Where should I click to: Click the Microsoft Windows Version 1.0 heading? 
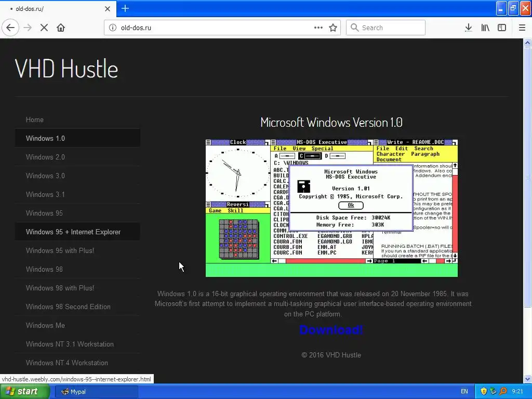coord(331,123)
